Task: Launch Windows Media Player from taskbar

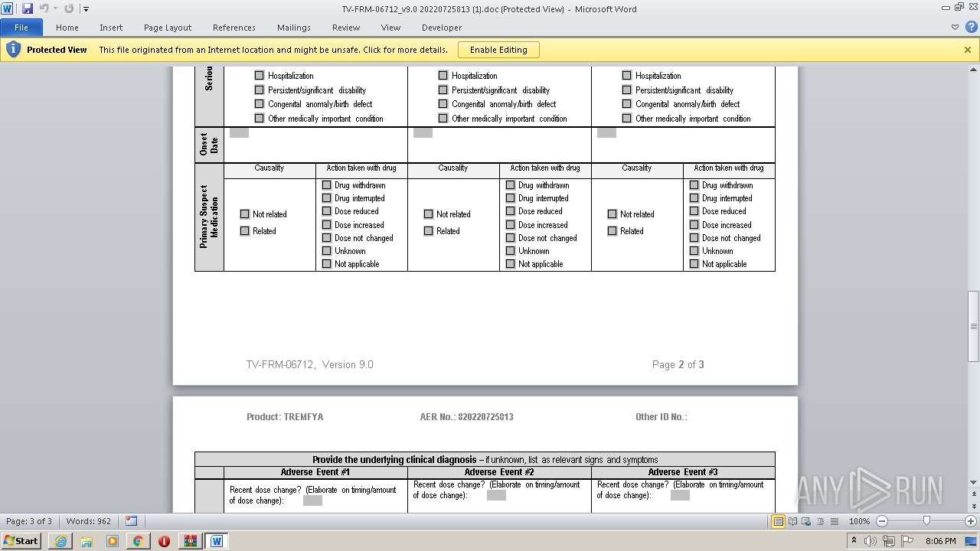Action: [113, 541]
